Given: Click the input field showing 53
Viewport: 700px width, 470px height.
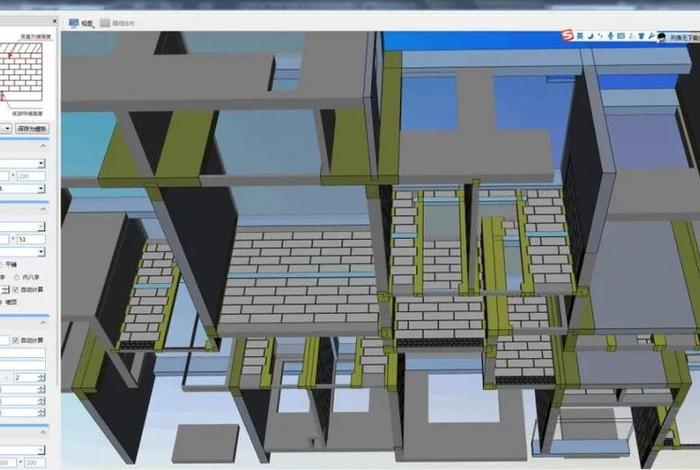Looking at the screenshot, I should click(31, 239).
